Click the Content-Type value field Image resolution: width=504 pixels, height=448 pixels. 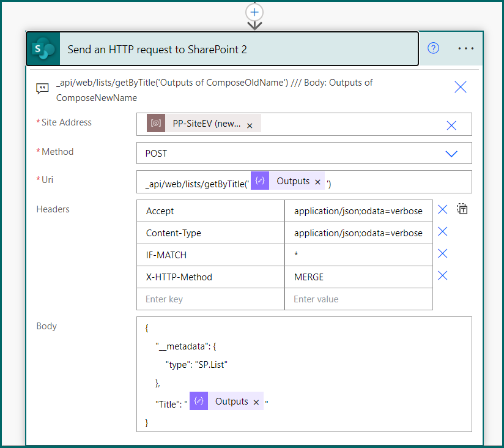[358, 233]
